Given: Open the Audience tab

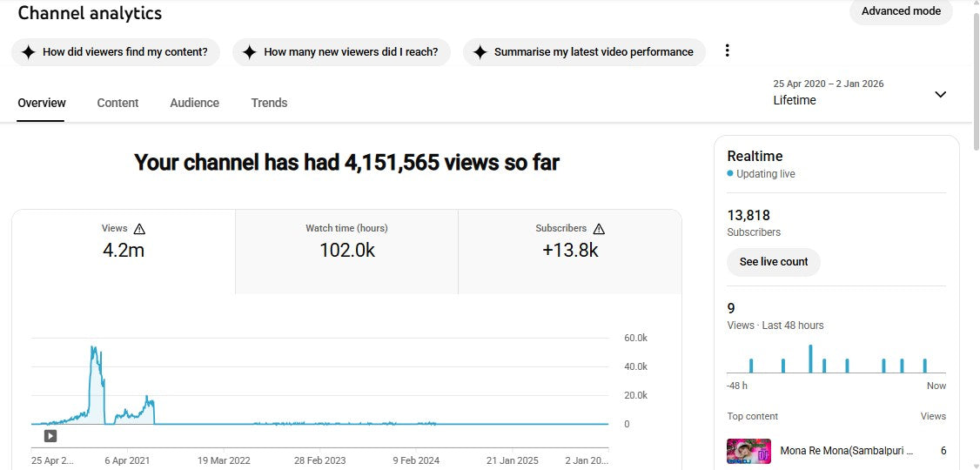Looking at the screenshot, I should (194, 103).
